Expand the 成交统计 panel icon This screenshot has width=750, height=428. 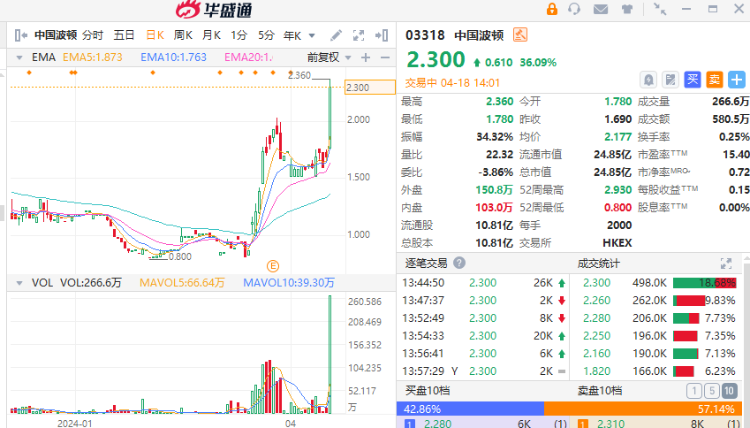point(726,263)
